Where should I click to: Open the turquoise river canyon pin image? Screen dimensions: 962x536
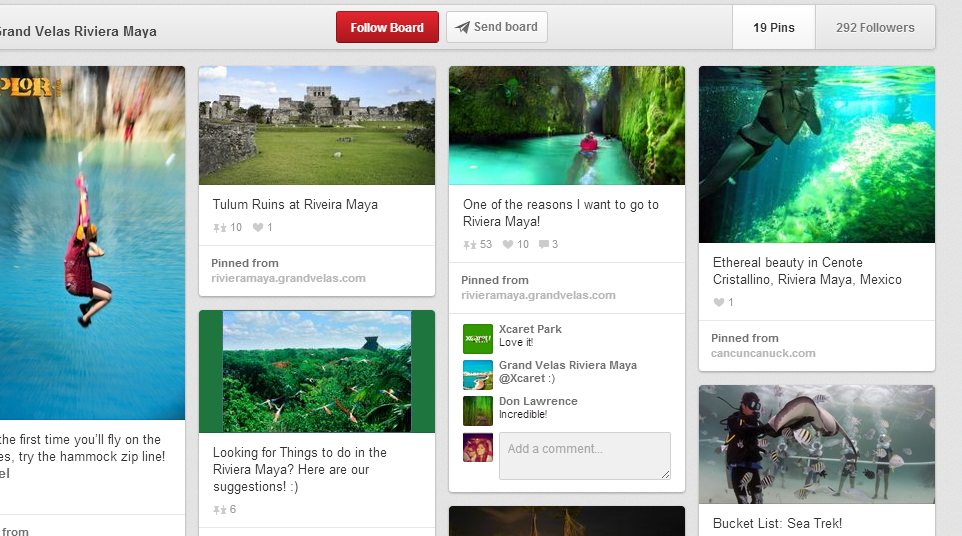(566, 125)
